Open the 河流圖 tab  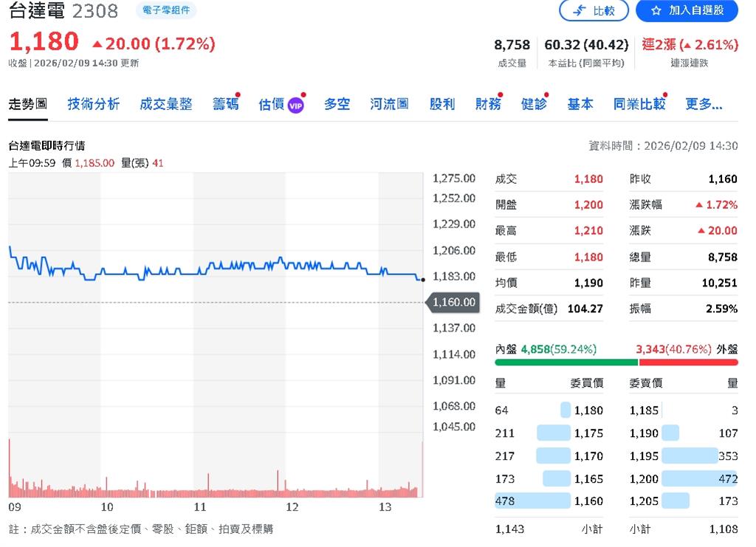click(389, 104)
